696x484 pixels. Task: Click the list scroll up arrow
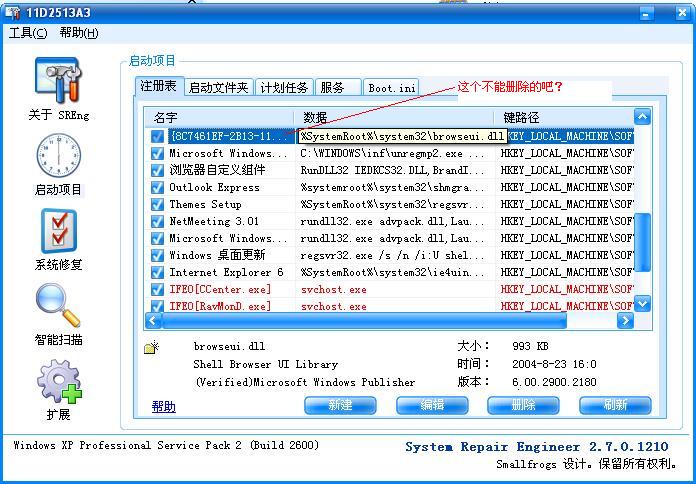pyautogui.click(x=642, y=117)
